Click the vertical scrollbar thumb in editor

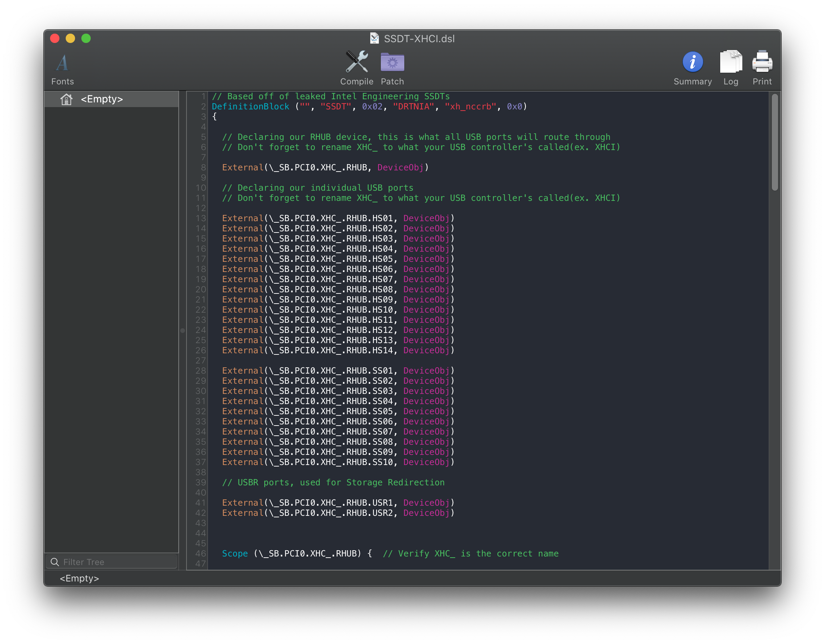pos(775,142)
